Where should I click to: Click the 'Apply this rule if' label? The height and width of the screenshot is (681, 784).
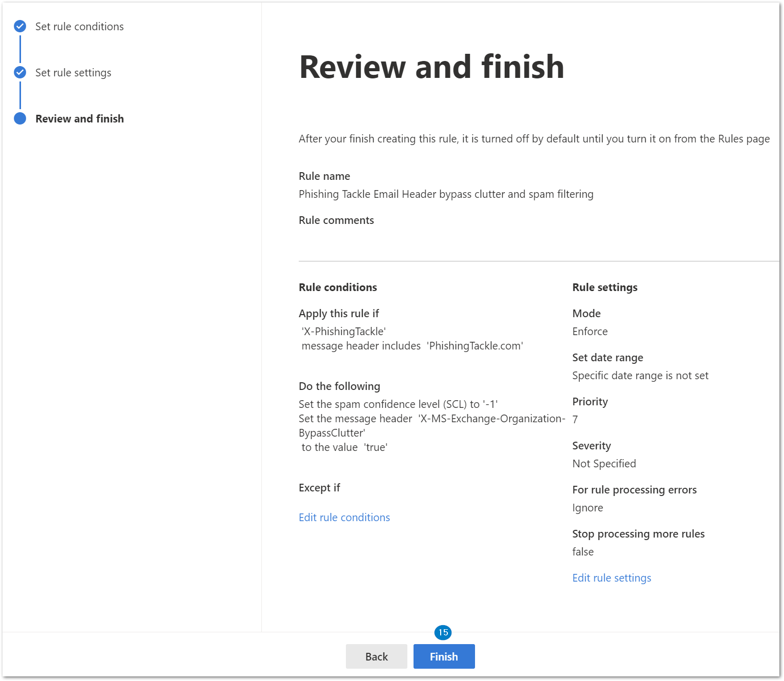pos(339,314)
